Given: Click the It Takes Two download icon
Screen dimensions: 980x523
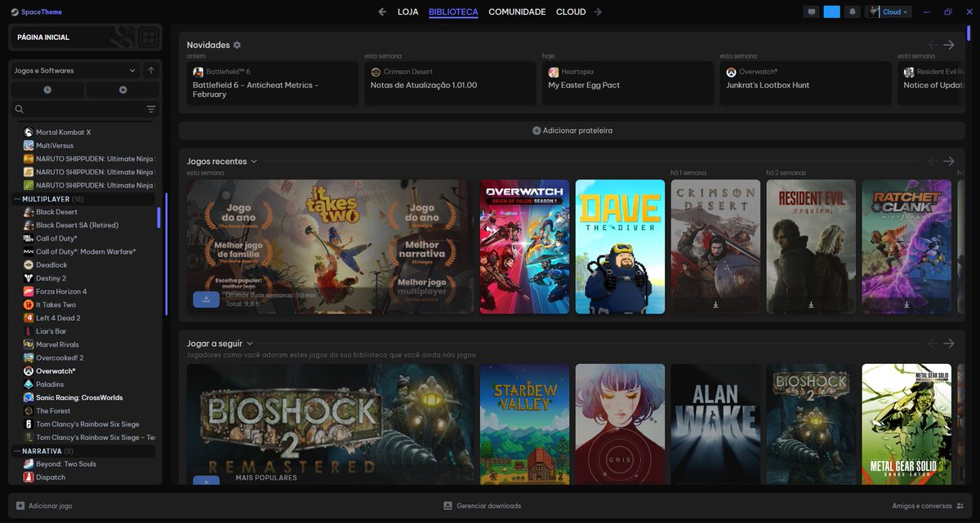Looking at the screenshot, I should (206, 299).
